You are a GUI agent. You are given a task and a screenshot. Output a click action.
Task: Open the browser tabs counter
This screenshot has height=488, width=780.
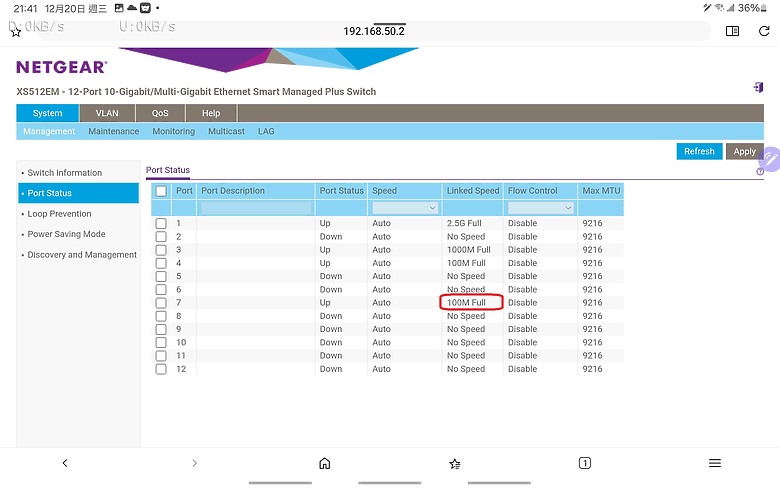[585, 463]
